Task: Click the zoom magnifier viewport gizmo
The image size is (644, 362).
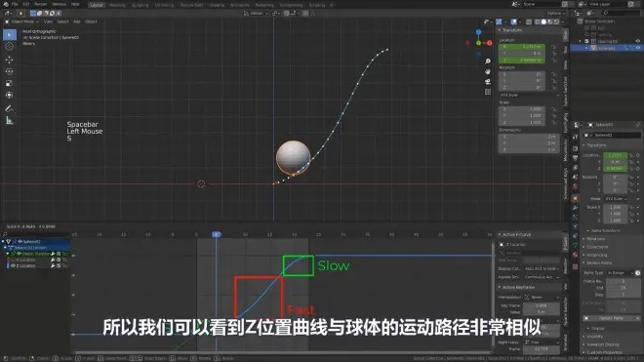Action: point(488,61)
